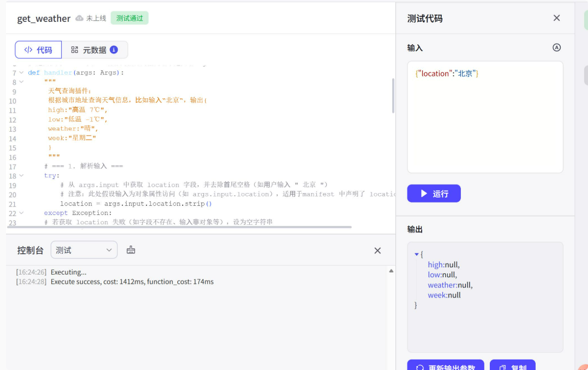588x370 pixels.
Task: Click the 'Execute success' console log line
Action: click(x=132, y=282)
